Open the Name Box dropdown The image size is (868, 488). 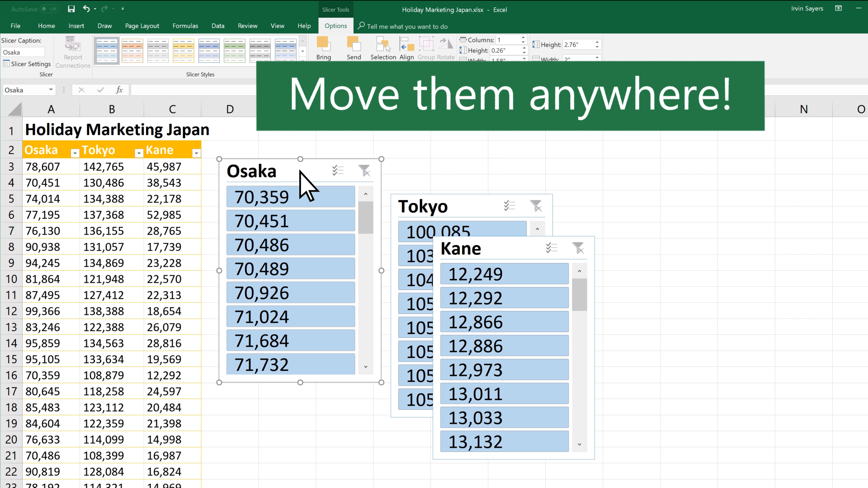point(51,90)
